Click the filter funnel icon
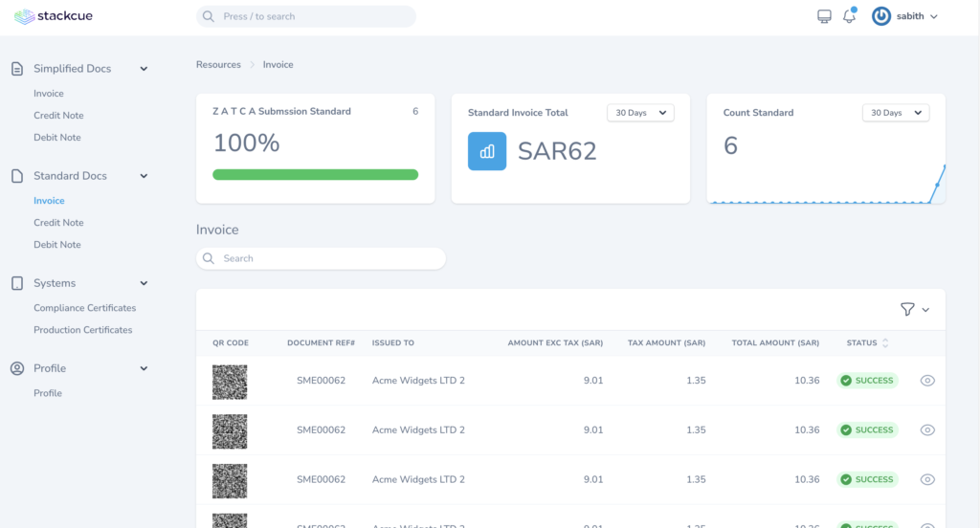Screen dimensions: 980x528 coord(907,309)
